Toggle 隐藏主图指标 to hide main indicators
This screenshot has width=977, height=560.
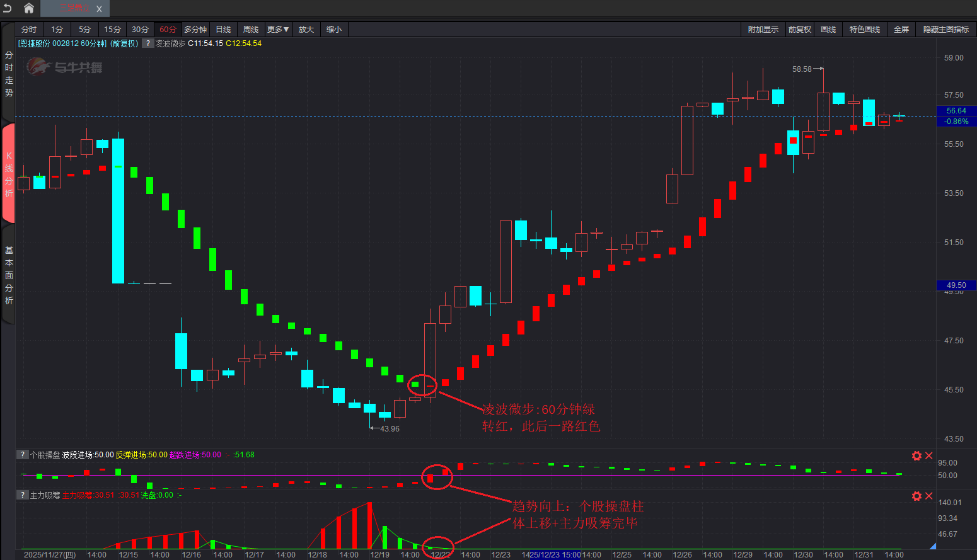coord(945,30)
